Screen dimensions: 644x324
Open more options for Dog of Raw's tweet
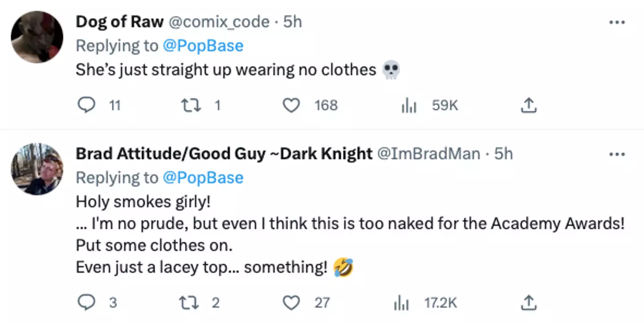tap(617, 22)
